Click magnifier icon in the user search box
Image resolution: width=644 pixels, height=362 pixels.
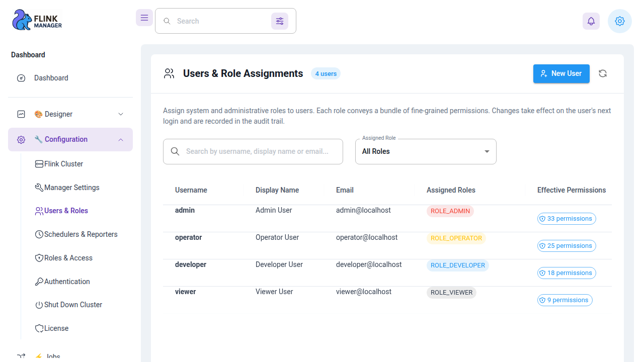175,151
